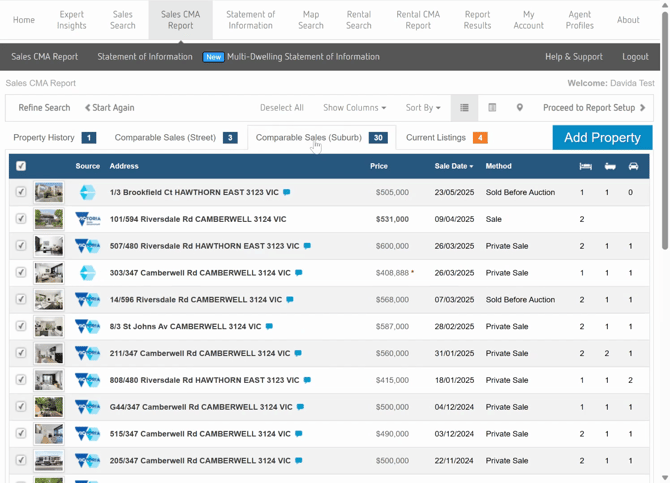The image size is (670, 483).
Task: Open thumbnail photo of 507/480 Riversdale Rd
Action: click(48, 246)
